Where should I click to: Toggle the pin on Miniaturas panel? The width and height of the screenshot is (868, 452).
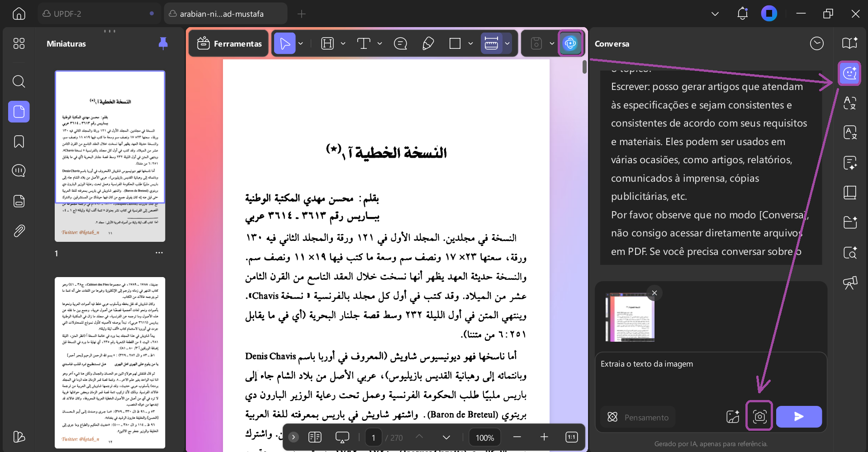(163, 43)
